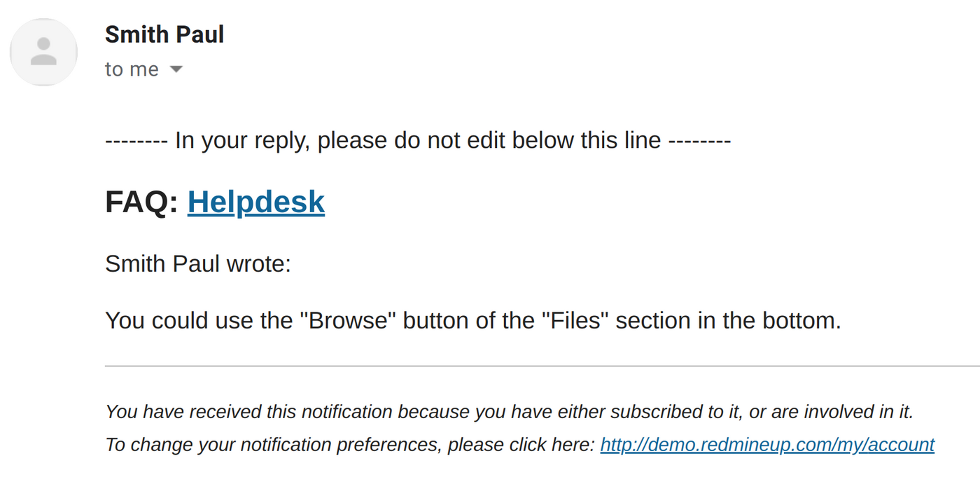Click the notification preferences account link
980x477 pixels.
(767, 444)
